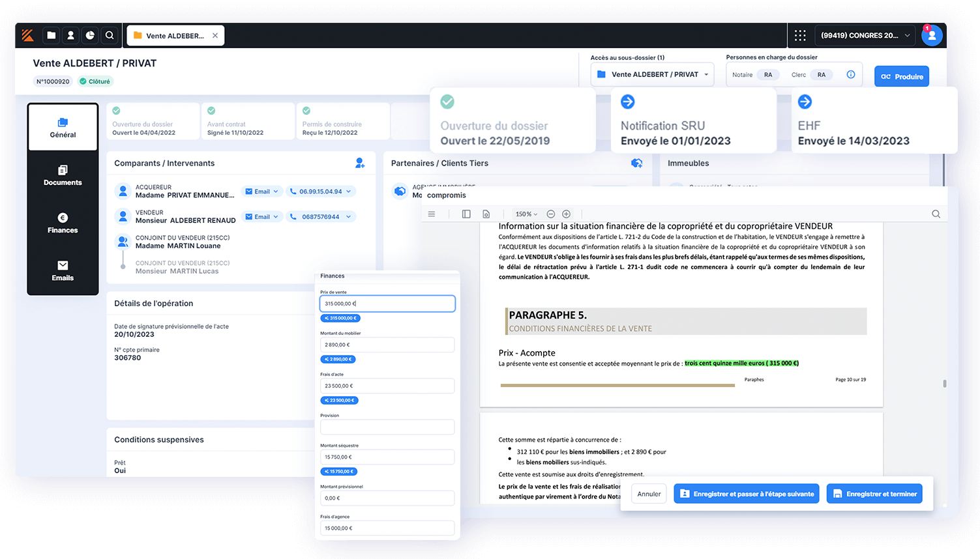980x559 pixels.
Task: Open the Documents sidebar tab
Action: 63,175
